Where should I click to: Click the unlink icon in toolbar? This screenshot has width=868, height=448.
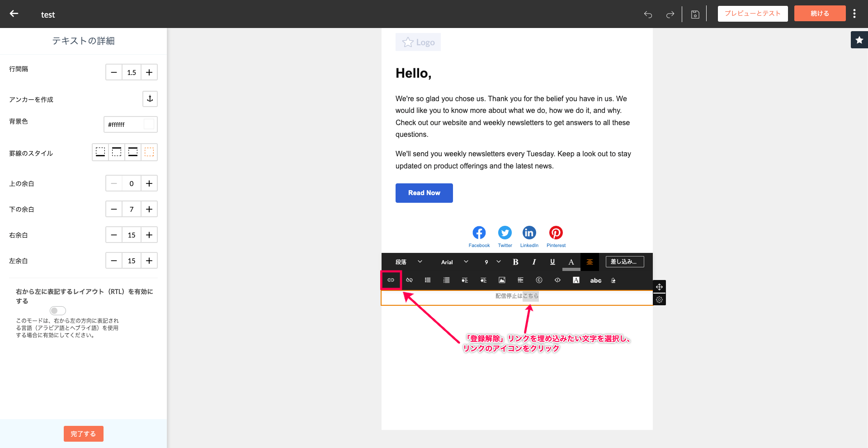click(x=409, y=280)
